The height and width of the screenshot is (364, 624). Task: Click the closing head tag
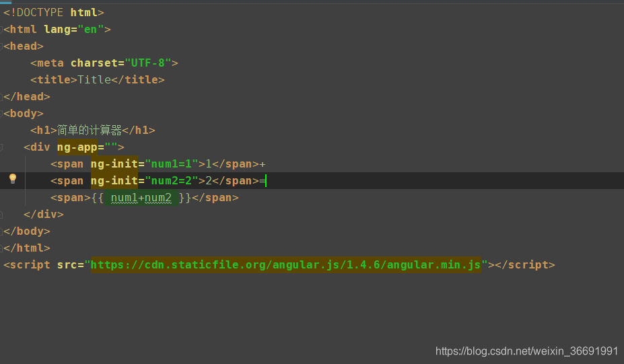click(x=27, y=97)
